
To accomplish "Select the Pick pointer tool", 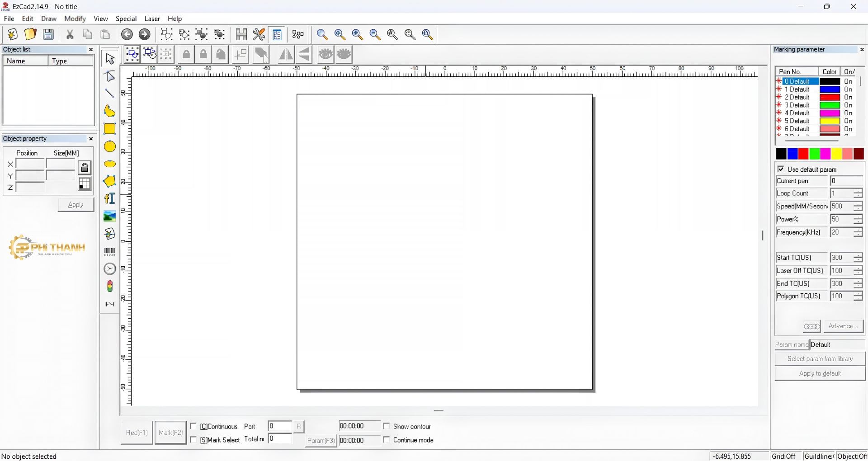I will pos(110,59).
